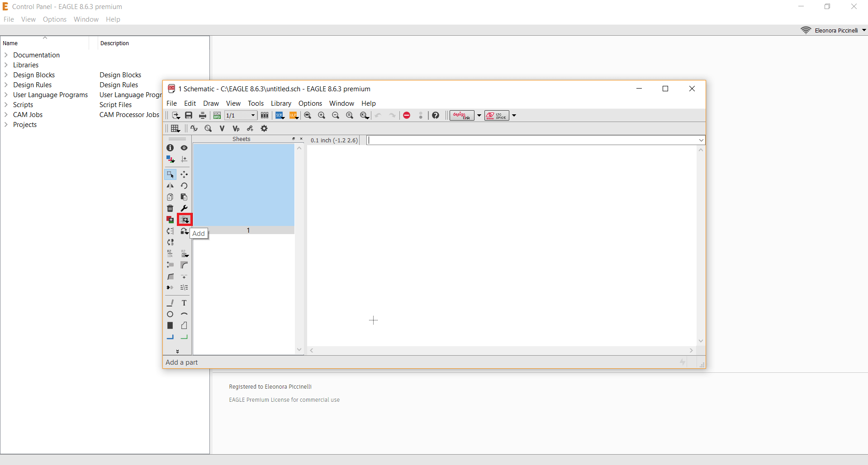Click the highlighted Add part tool

pyautogui.click(x=185, y=220)
